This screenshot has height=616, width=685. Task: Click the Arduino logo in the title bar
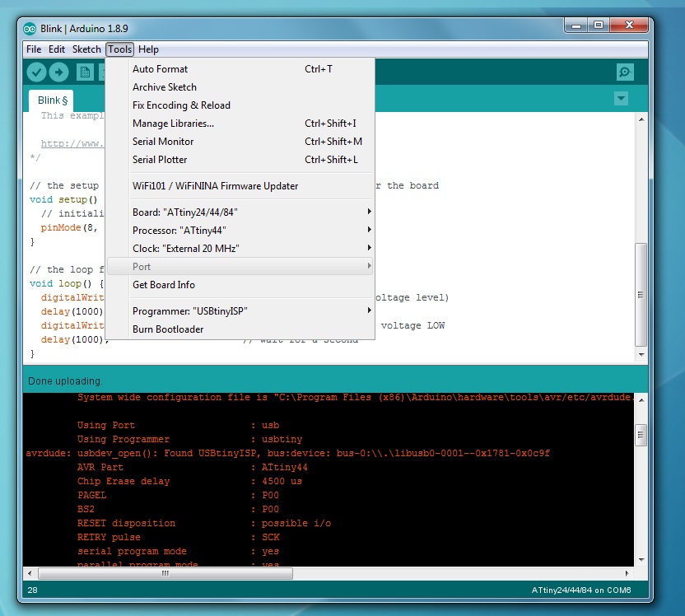coord(30,28)
